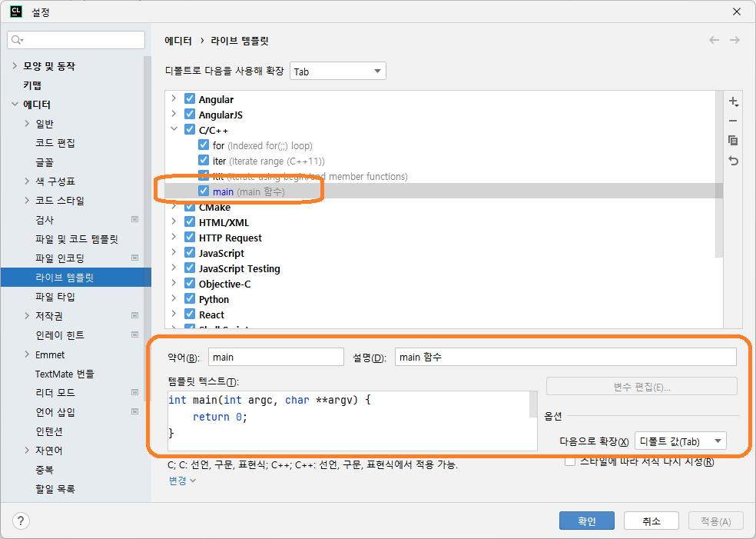The height and width of the screenshot is (539, 756).
Task: Click the project-level icon beside 리더 모드
Action: pyautogui.click(x=135, y=392)
